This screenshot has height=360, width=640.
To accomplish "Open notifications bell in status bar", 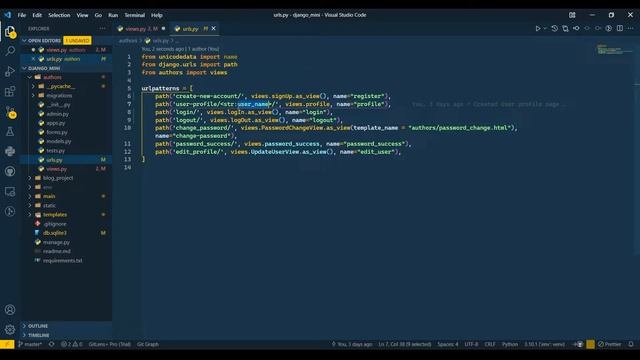I will [x=631, y=344].
